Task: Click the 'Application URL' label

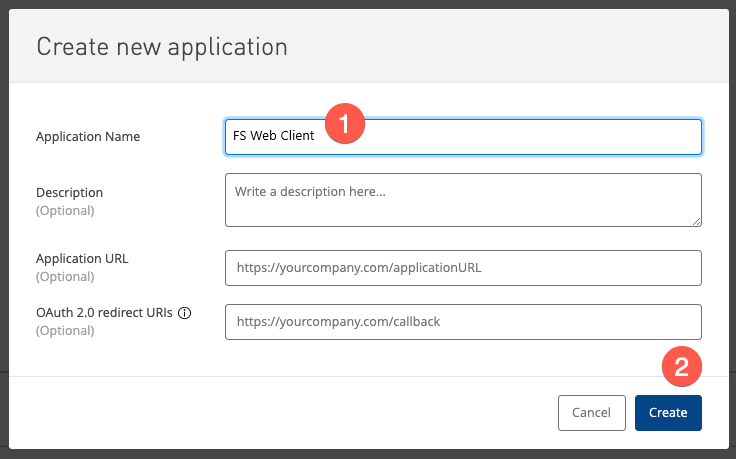Action: 82,259
